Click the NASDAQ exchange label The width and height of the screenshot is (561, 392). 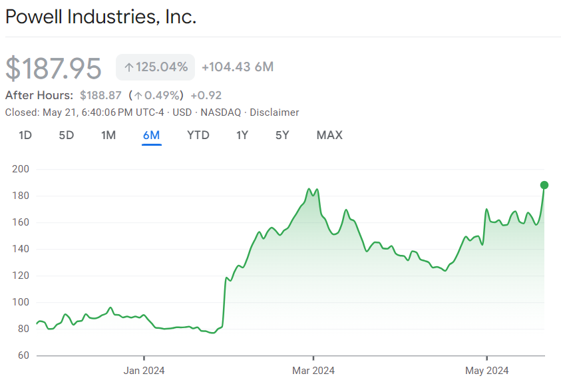coord(221,112)
